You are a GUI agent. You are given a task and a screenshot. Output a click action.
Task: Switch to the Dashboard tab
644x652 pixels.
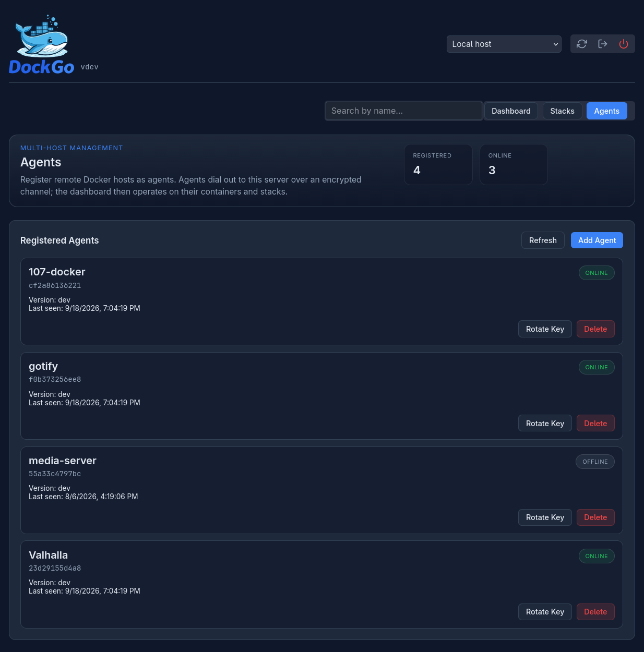511,111
